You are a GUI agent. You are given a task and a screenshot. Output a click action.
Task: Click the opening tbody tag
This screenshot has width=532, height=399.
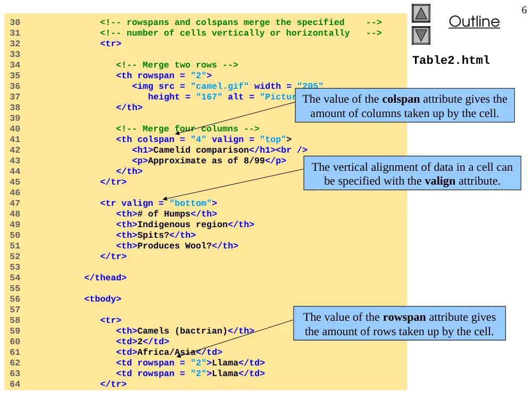[x=103, y=299]
